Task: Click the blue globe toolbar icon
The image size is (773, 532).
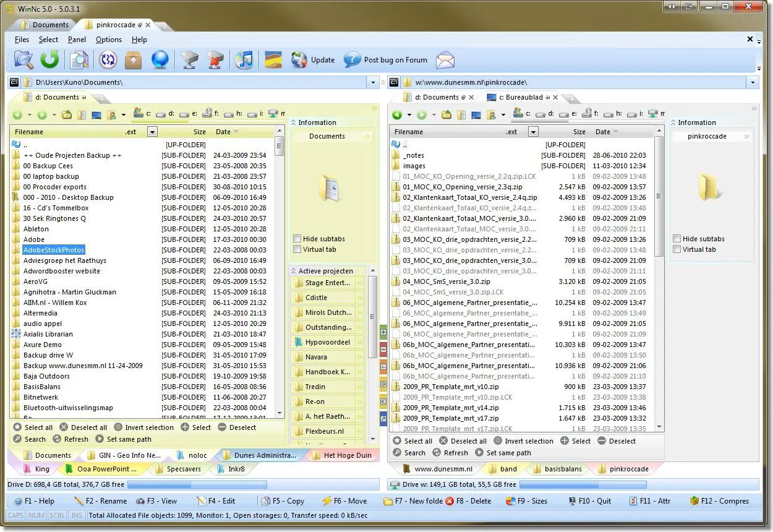Action: tap(160, 60)
